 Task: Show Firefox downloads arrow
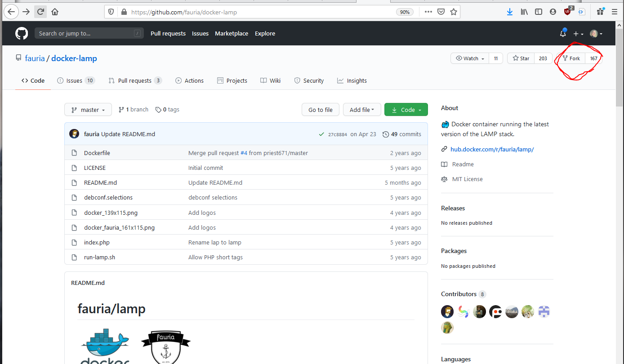[x=510, y=12]
